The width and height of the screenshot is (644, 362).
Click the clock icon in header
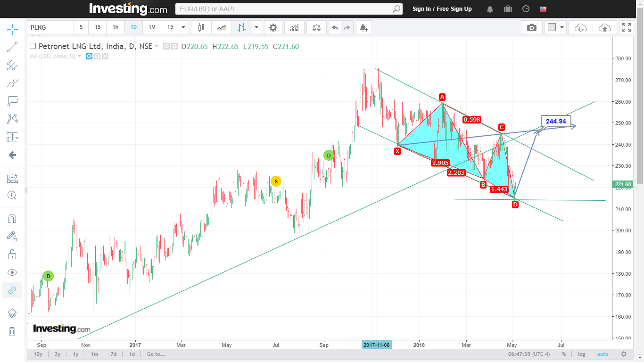(526, 9)
